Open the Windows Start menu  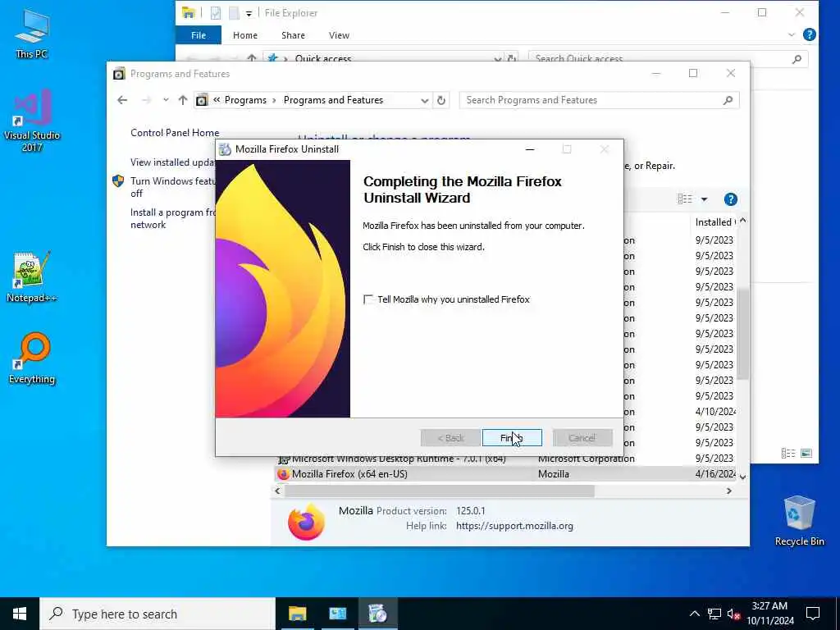20,614
